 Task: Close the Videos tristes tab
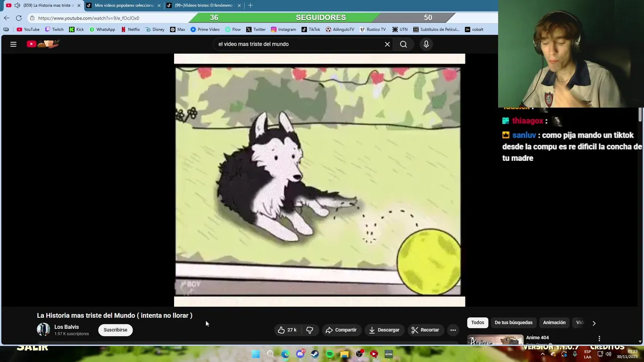[x=239, y=6]
